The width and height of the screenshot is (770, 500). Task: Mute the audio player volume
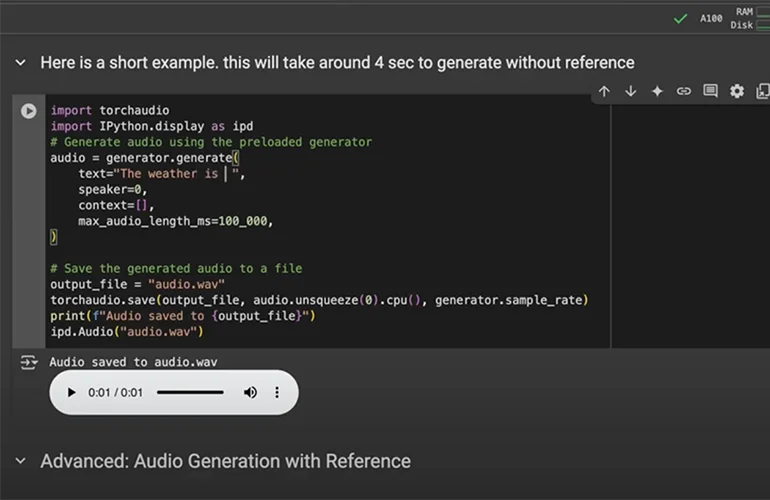pyautogui.click(x=250, y=393)
